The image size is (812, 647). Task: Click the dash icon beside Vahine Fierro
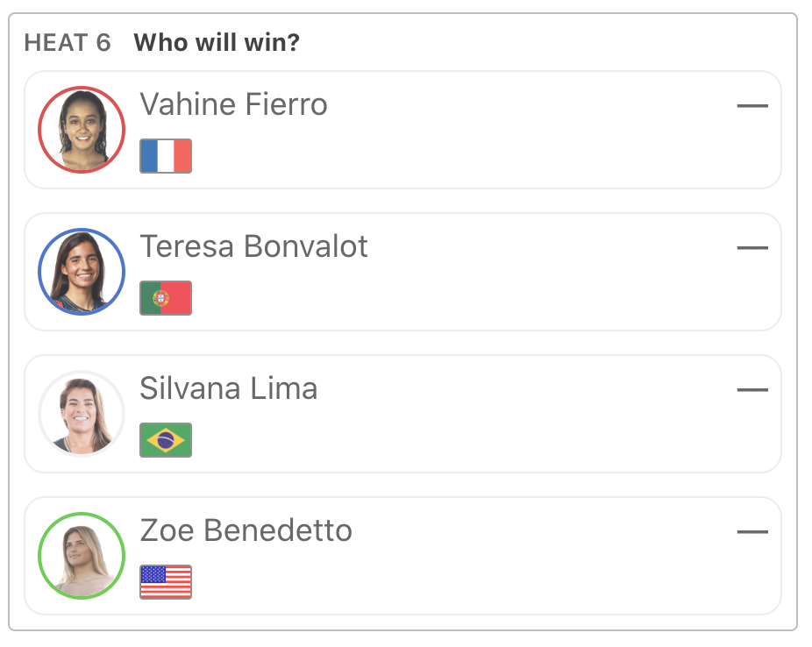(x=752, y=106)
